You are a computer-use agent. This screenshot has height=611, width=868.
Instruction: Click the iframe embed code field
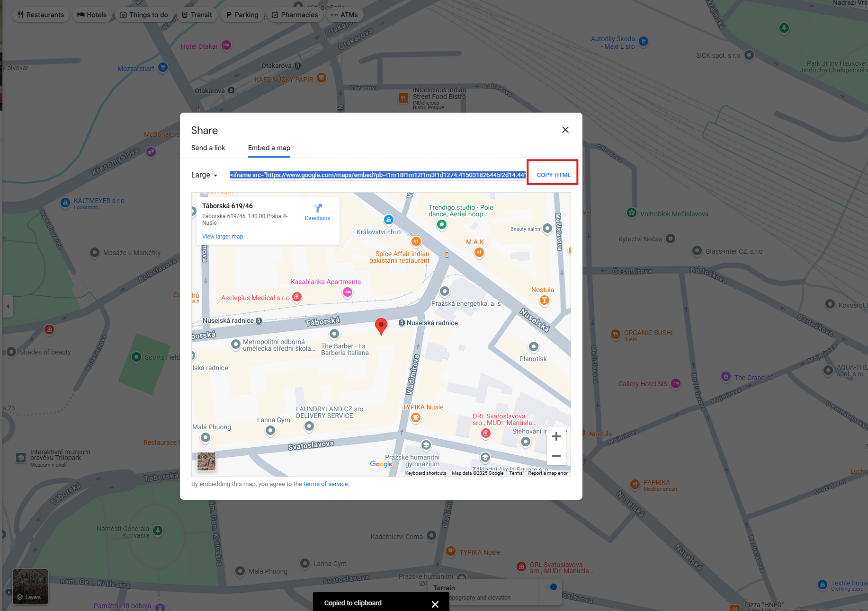point(377,175)
